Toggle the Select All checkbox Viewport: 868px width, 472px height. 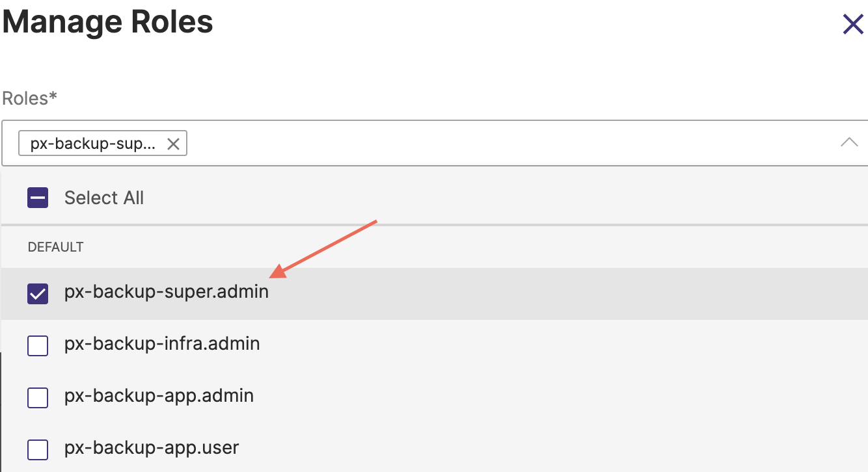coord(38,198)
